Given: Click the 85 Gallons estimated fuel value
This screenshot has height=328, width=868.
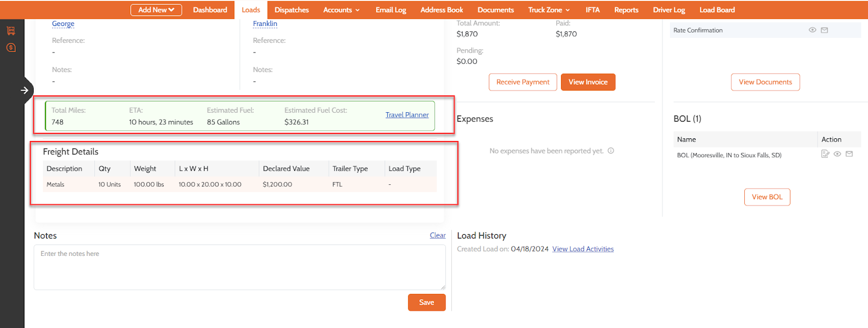Looking at the screenshot, I should click(x=223, y=122).
